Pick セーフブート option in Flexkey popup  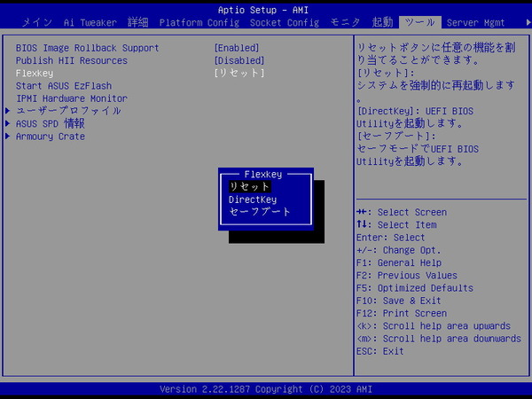coord(260,212)
